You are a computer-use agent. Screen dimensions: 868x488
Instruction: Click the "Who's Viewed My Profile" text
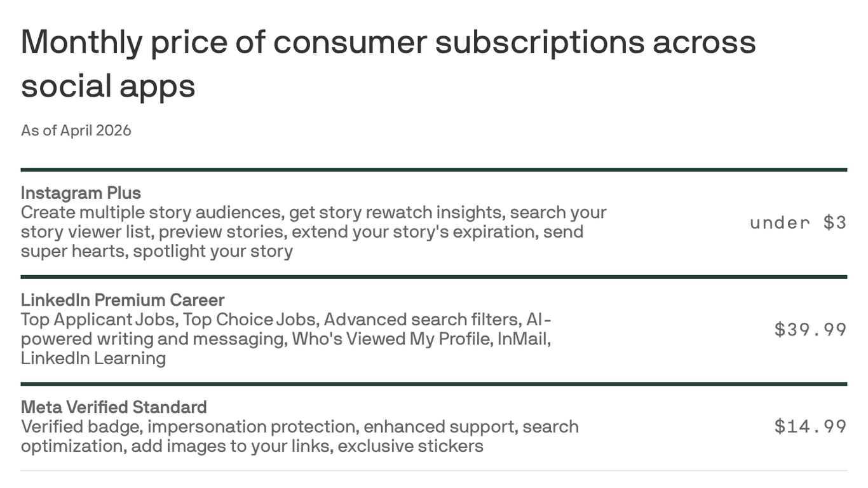pos(391,339)
